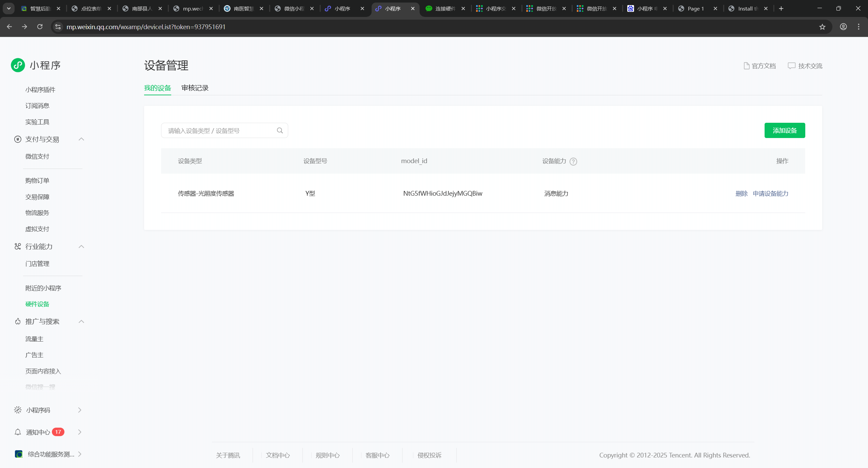868x468 pixels.
Task: Open 官方文档 document icon link
Action: pyautogui.click(x=746, y=66)
